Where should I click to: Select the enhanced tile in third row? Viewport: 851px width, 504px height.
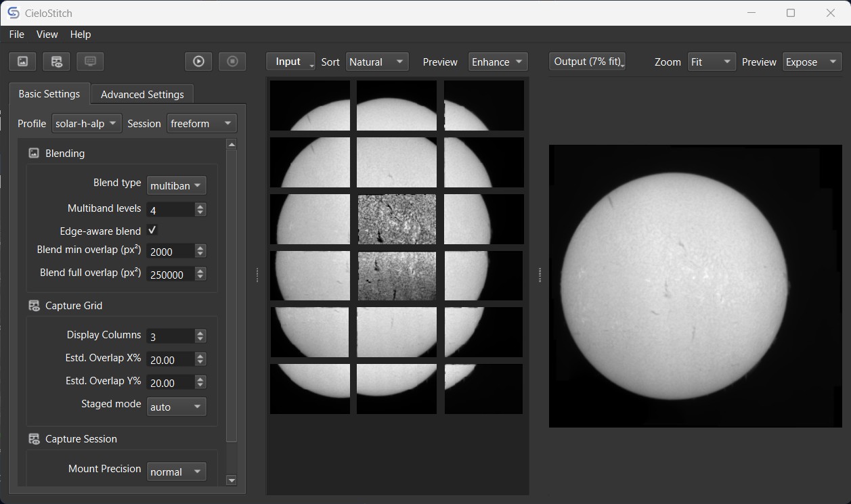tap(397, 219)
